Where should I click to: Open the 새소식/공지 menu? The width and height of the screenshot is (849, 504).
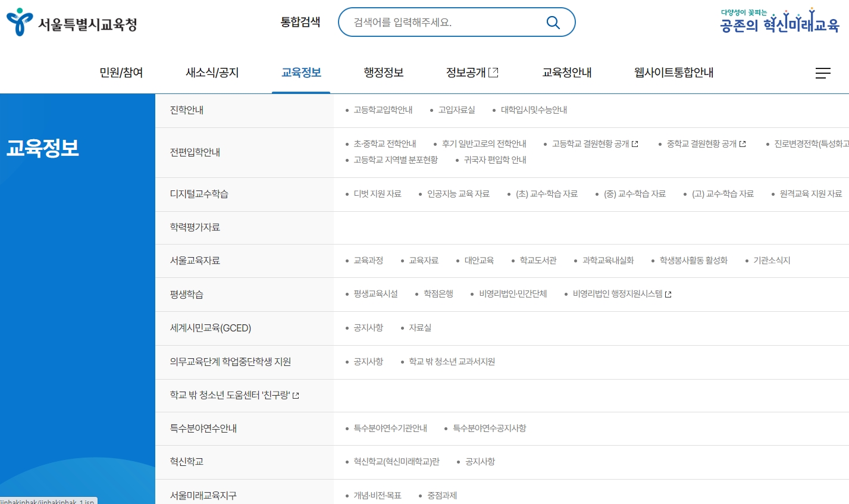[212, 73]
